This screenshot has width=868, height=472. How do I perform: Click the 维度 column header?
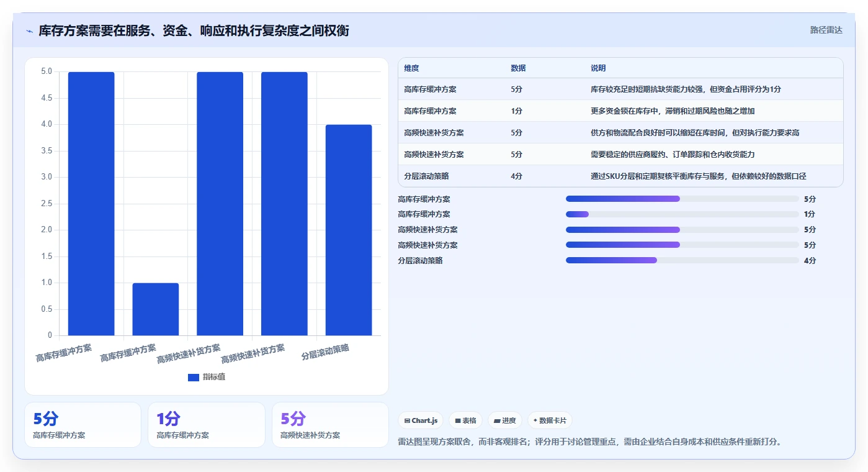[411, 68]
